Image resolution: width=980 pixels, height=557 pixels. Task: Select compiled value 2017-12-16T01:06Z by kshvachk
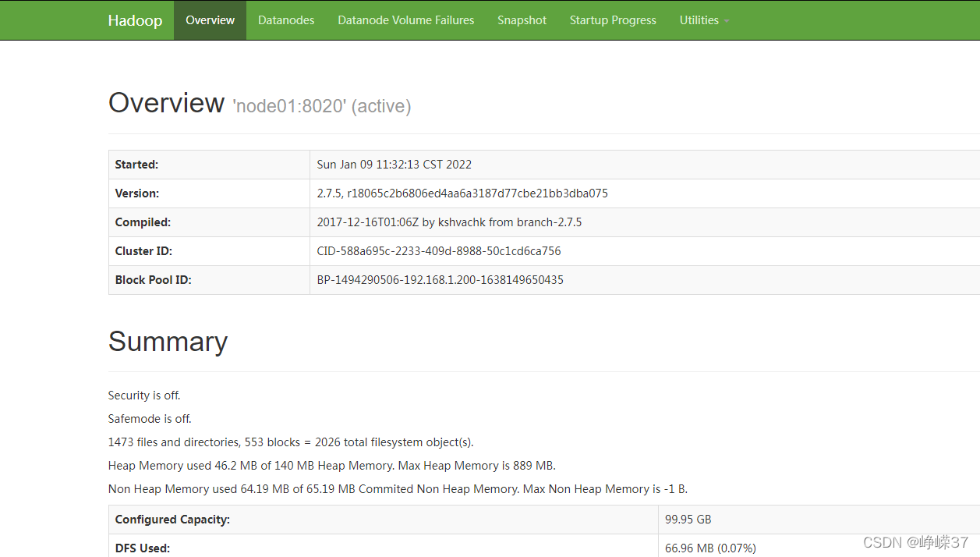[449, 222]
